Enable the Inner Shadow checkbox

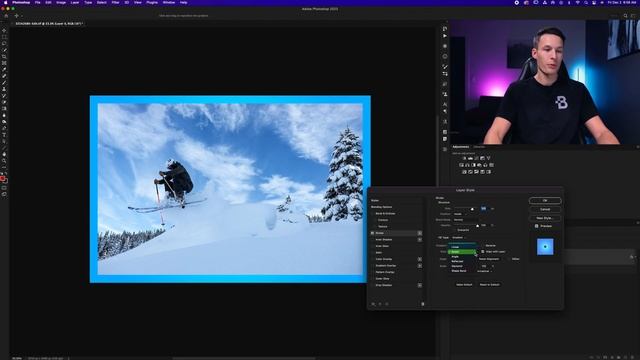coord(373,240)
